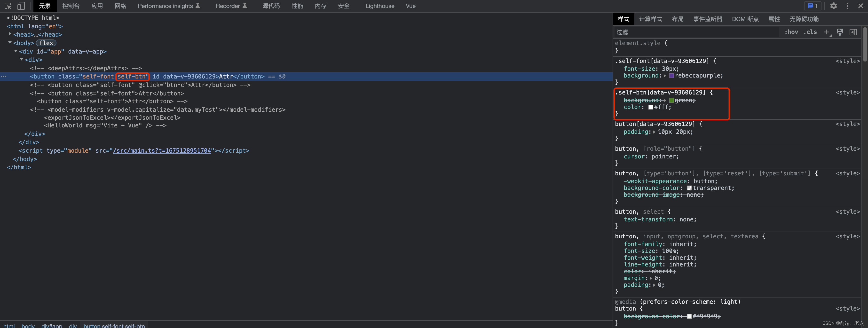Toggle :hov element state panel
The width and height of the screenshot is (868, 328).
click(x=791, y=32)
